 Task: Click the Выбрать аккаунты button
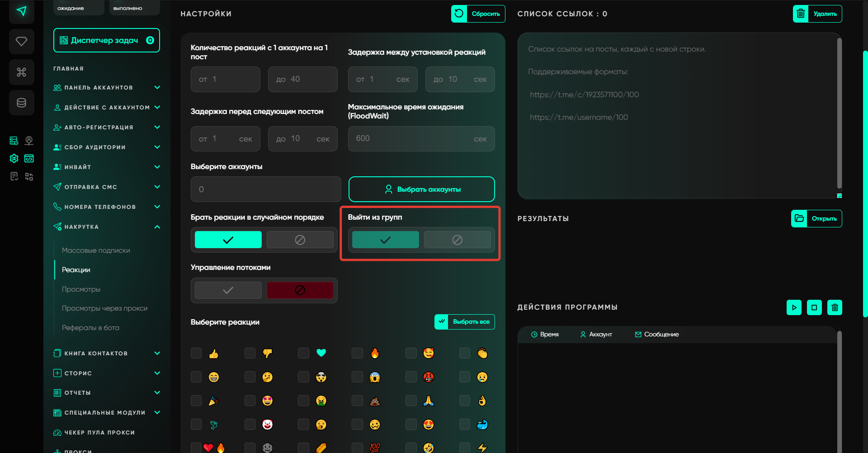(421, 189)
